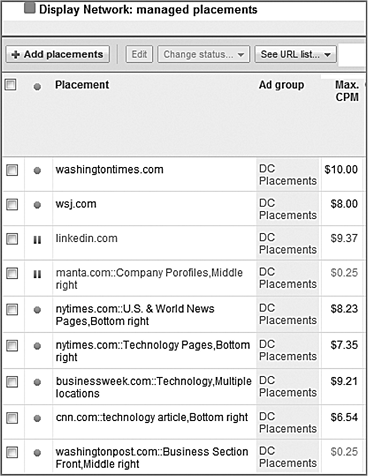Sort by the Max. CPM column header

[347, 91]
